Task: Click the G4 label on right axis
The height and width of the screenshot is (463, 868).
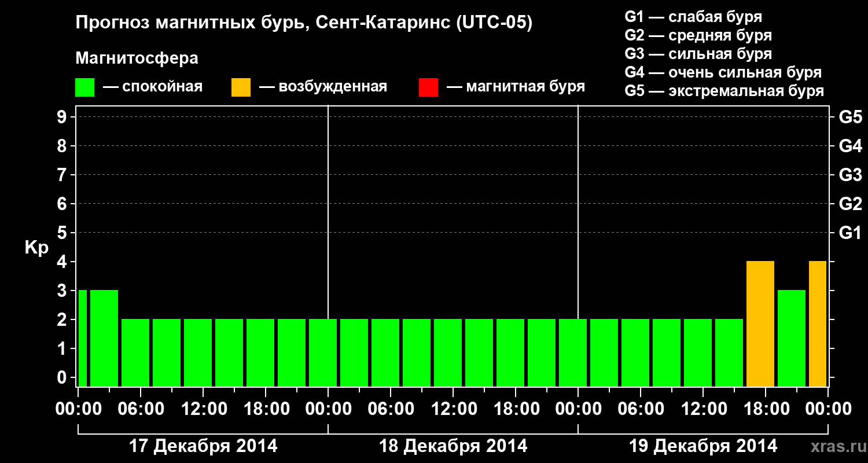Action: (850, 146)
